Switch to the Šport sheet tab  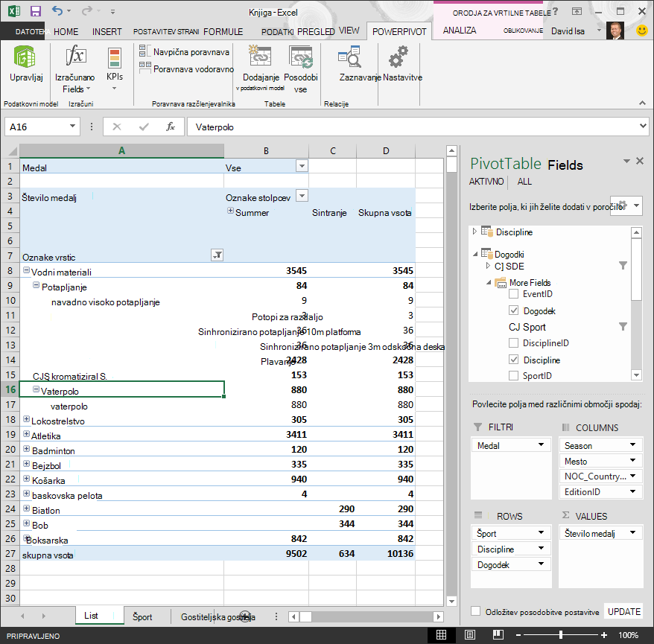coord(142,616)
